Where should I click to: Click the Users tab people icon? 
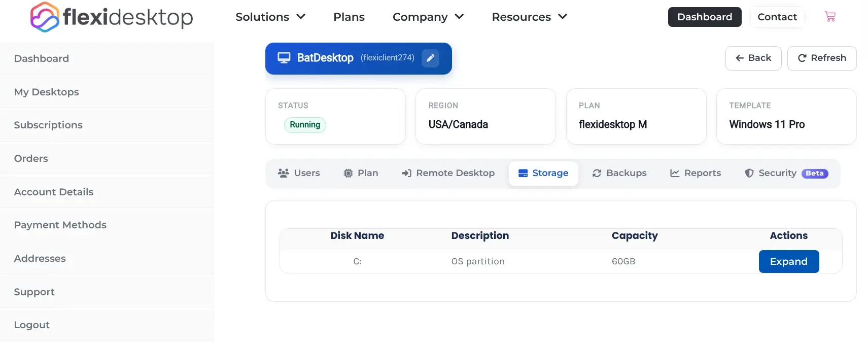[x=283, y=173]
